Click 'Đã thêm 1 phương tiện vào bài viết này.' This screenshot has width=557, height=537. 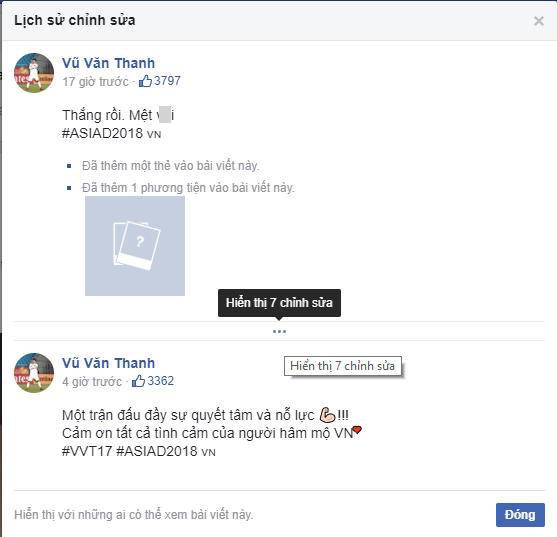(188, 188)
